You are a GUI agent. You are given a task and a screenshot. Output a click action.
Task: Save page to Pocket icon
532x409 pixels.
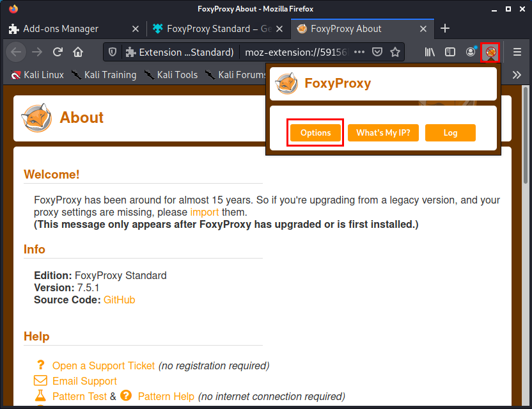(377, 52)
